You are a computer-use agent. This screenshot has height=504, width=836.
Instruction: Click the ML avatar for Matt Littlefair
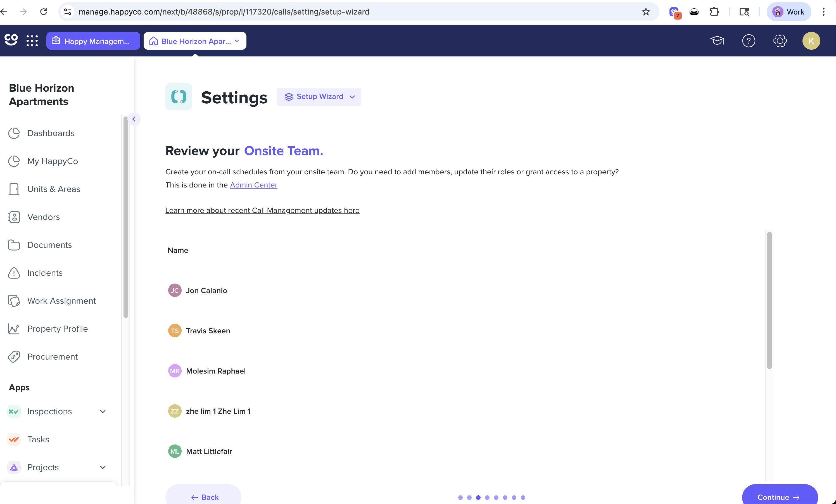pos(175,451)
